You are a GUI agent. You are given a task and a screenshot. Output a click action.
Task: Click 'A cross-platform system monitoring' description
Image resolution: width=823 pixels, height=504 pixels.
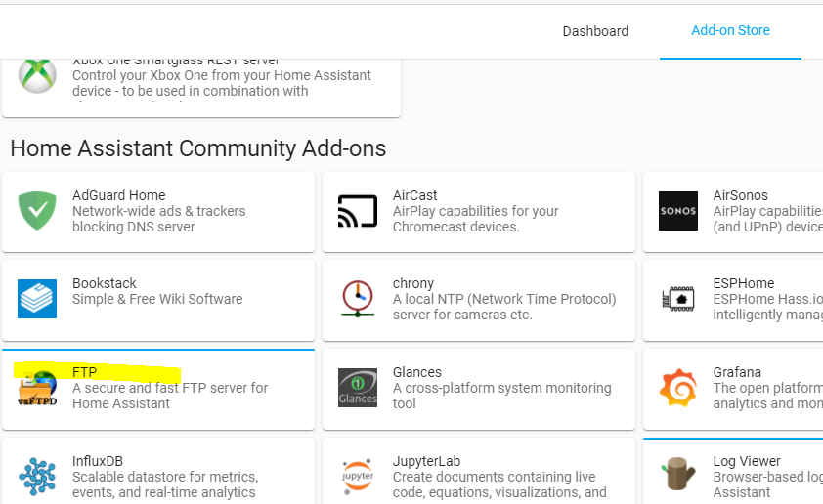501,388
